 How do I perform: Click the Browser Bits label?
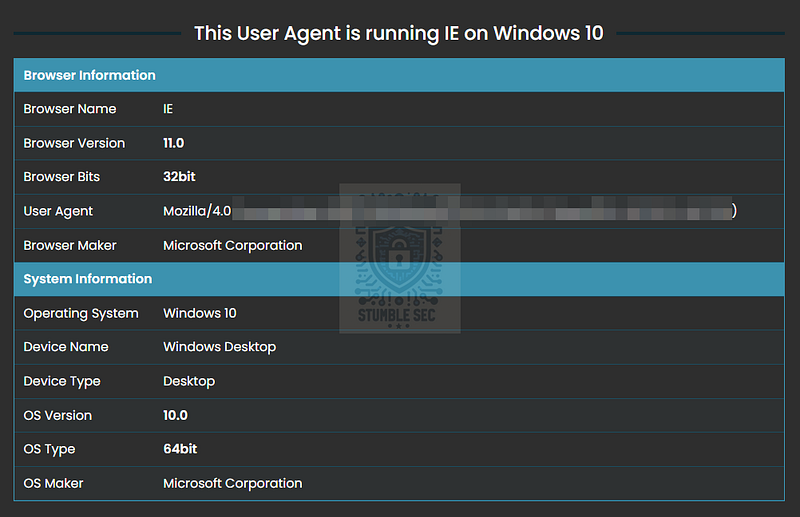point(62,177)
